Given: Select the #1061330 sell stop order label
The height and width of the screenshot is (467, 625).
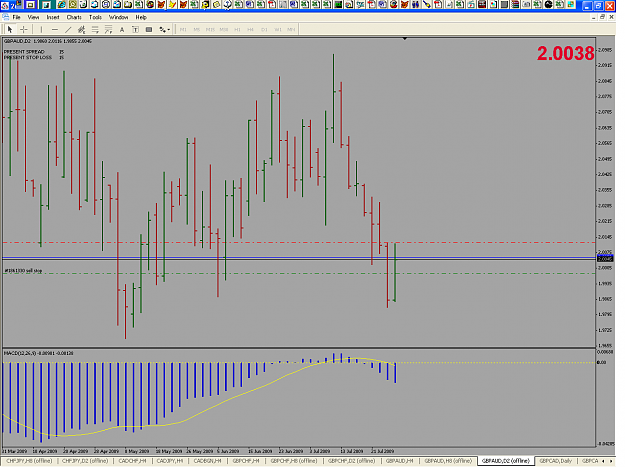Looking at the screenshot, I should [x=23, y=271].
